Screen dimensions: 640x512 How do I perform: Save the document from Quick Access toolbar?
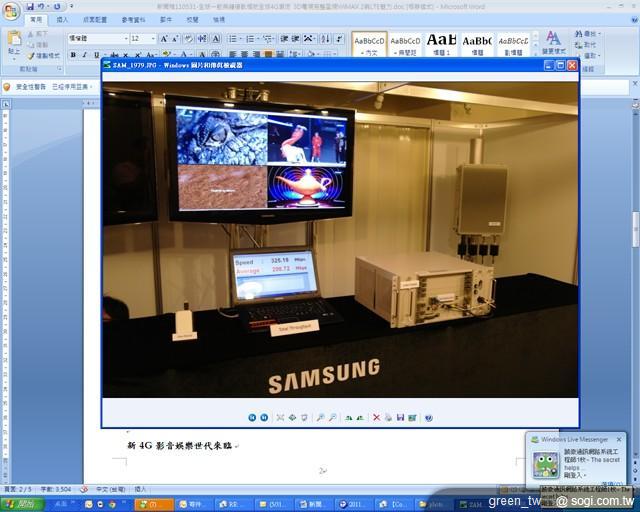pyautogui.click(x=30, y=7)
